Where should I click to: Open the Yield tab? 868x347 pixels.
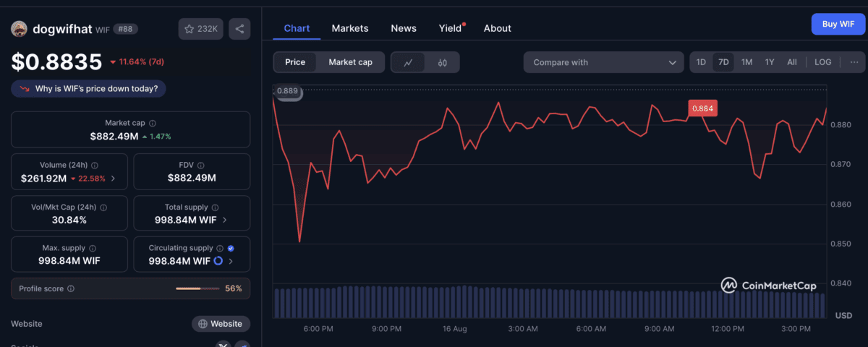pos(450,28)
